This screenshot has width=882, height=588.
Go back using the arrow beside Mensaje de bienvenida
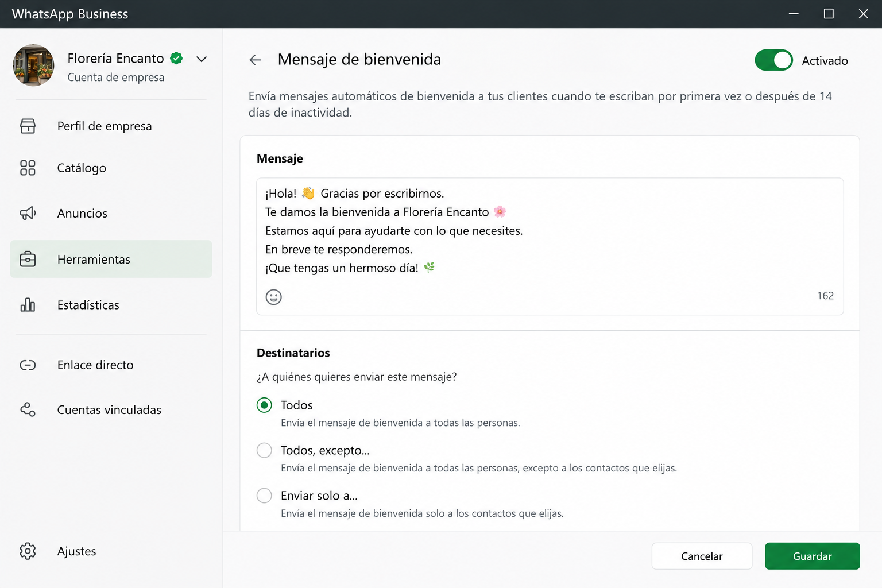256,60
